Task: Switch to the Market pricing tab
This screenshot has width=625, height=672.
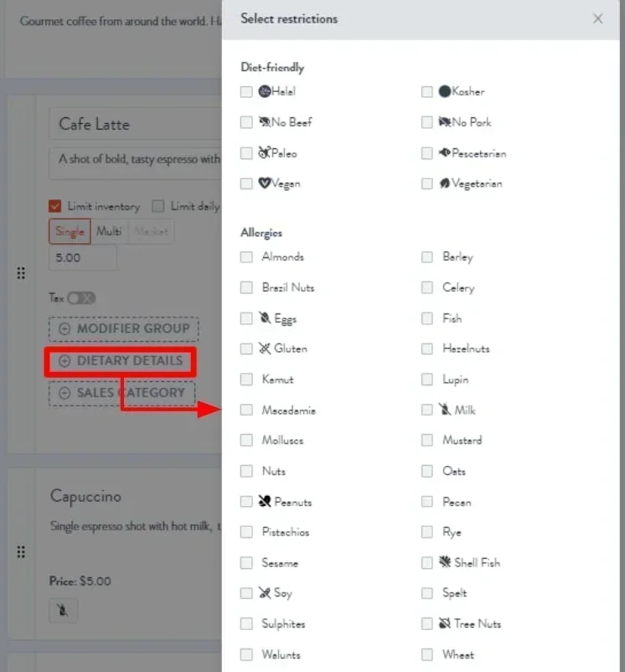Action: tap(151, 231)
